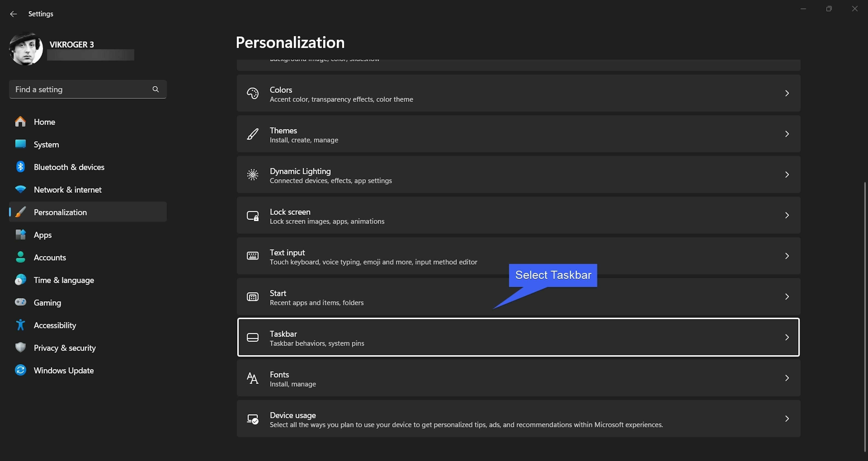Click the Find a setting field
Viewport: 868px width, 461px height.
pos(81,89)
